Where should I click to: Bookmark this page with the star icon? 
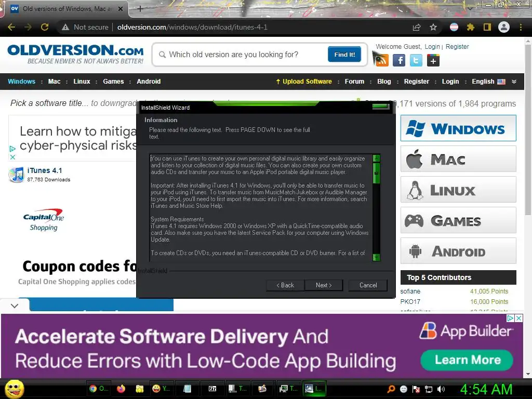point(433,27)
